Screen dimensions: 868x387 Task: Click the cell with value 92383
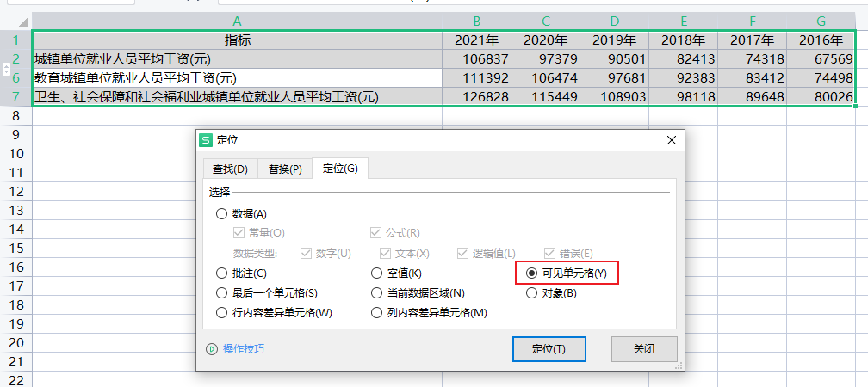click(x=683, y=78)
